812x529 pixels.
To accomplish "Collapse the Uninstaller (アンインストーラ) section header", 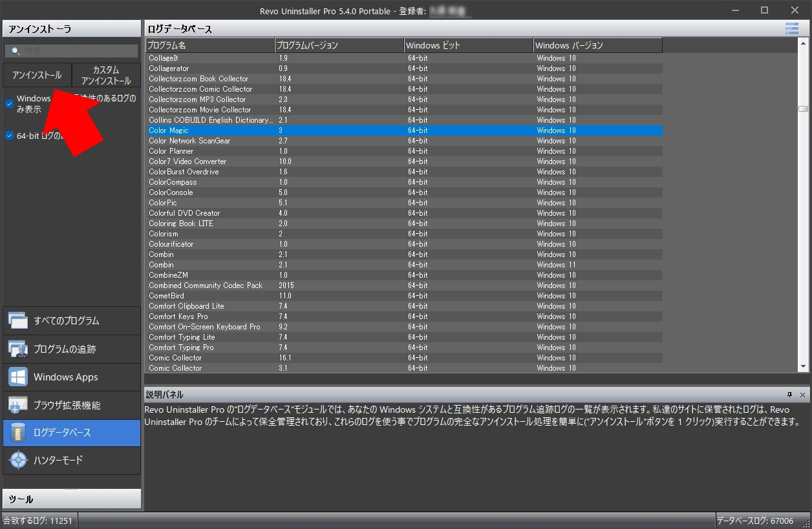I will [72, 29].
